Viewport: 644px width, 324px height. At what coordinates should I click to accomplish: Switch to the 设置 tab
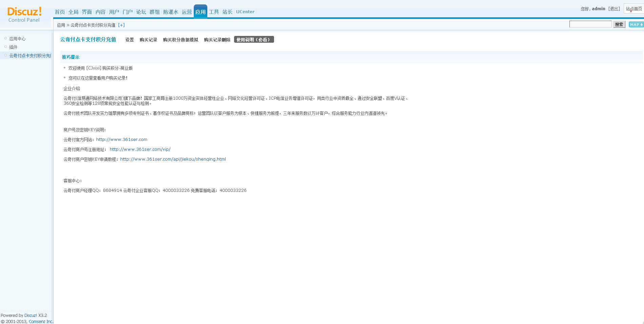[129, 40]
